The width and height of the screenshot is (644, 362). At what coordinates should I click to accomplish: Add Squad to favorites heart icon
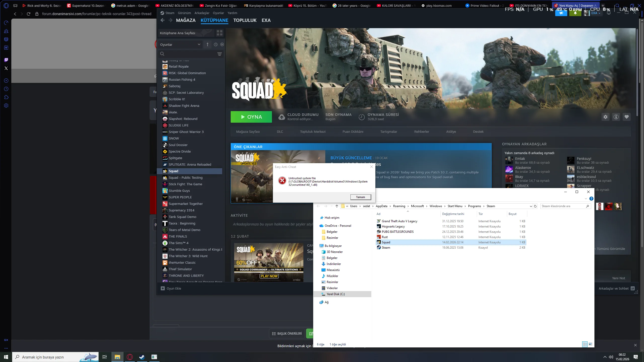coord(626,117)
